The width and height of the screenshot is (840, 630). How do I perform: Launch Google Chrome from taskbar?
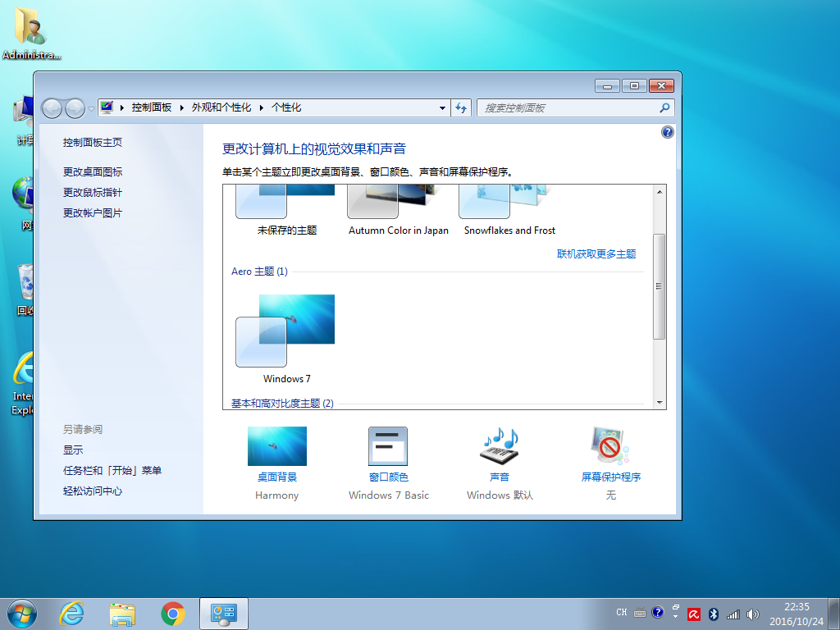coord(172,614)
